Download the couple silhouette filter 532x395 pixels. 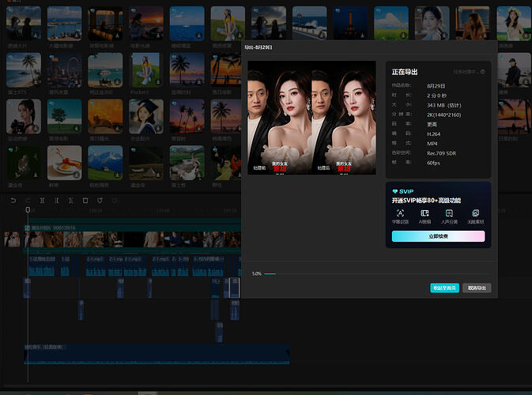[x=36, y=36]
